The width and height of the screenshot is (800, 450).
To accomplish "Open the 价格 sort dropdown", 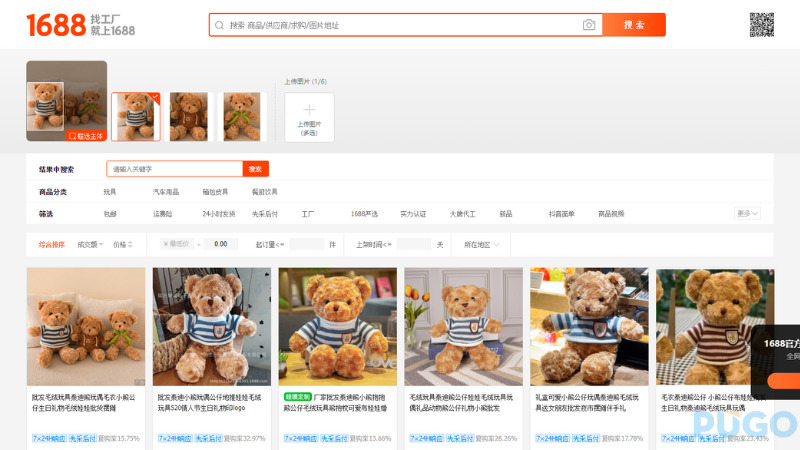I will 125,244.
